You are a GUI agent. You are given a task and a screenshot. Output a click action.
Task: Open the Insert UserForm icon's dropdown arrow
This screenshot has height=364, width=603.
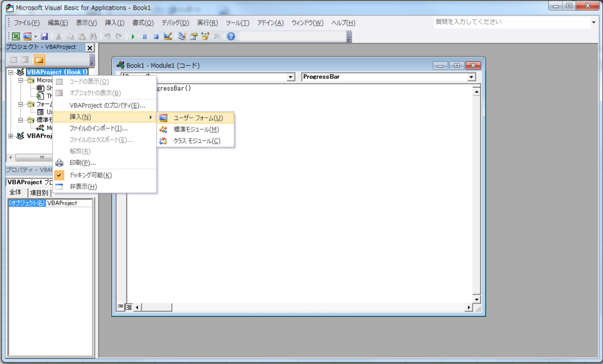(x=35, y=37)
